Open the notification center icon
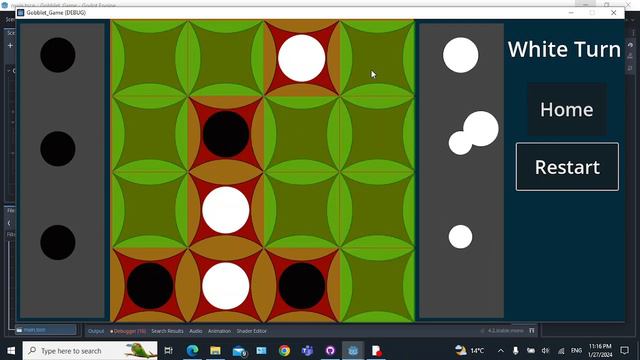640x360 pixels. 624,351
